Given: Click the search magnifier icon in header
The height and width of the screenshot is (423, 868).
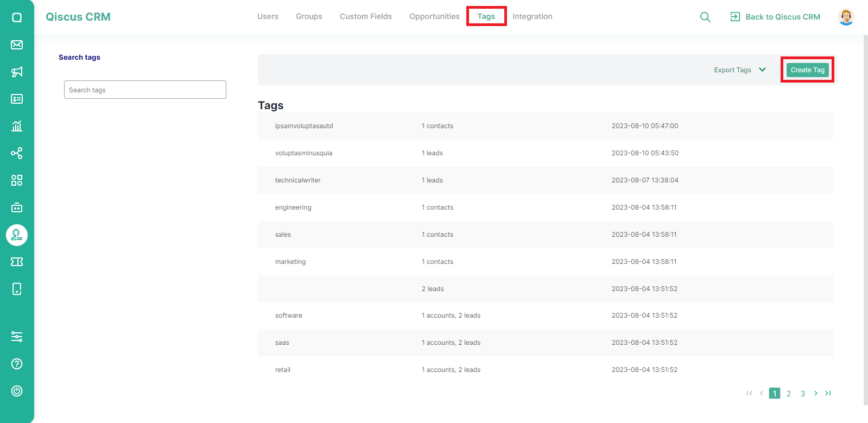Looking at the screenshot, I should pyautogui.click(x=705, y=17).
